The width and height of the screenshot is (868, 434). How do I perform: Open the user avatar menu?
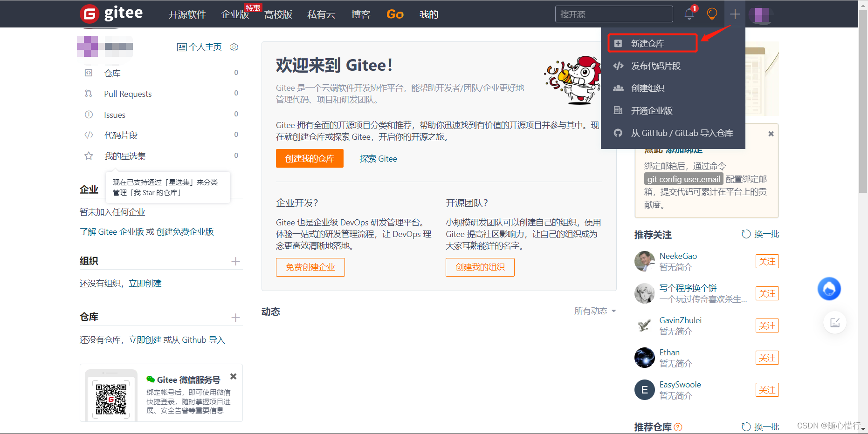coord(761,14)
